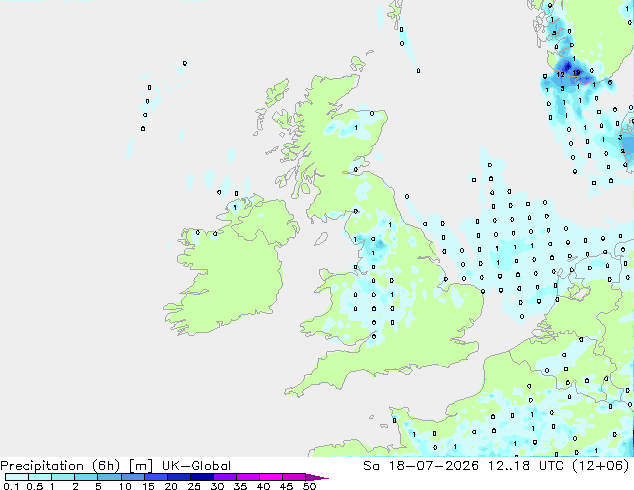The image size is (634, 490).
Task: Pick the 5–10 legend color swatch
Action: (x=109, y=477)
